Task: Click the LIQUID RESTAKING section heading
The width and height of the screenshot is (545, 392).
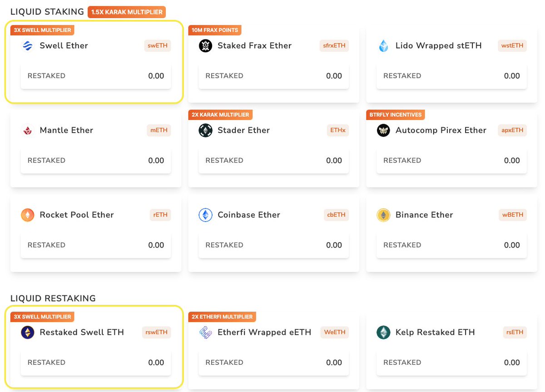Action: (53, 298)
